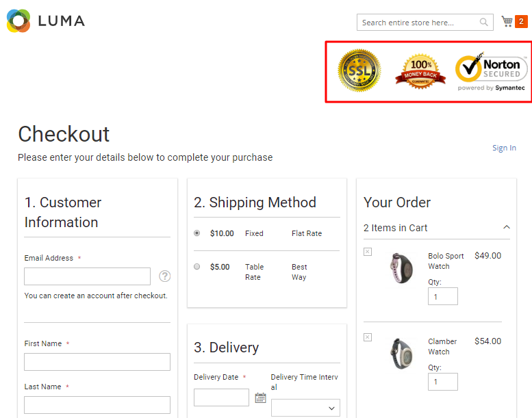The image size is (532, 418).
Task: Click the SSL gold seal badge
Action: point(359,70)
